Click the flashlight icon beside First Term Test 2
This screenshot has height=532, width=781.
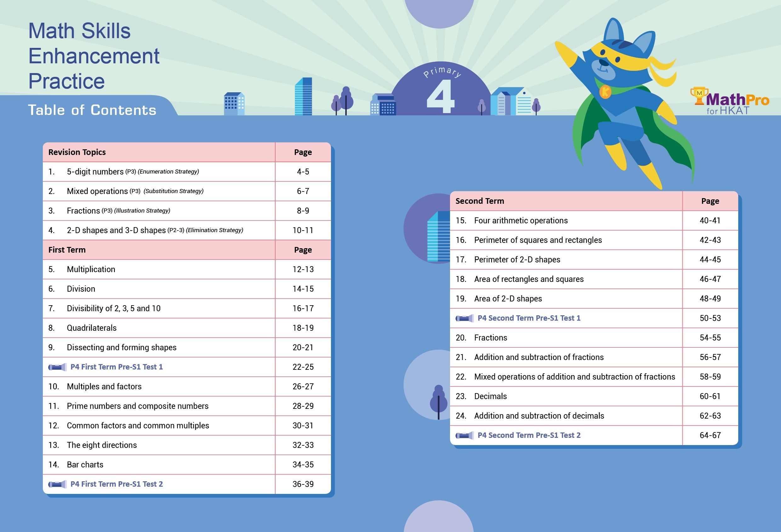tap(57, 484)
